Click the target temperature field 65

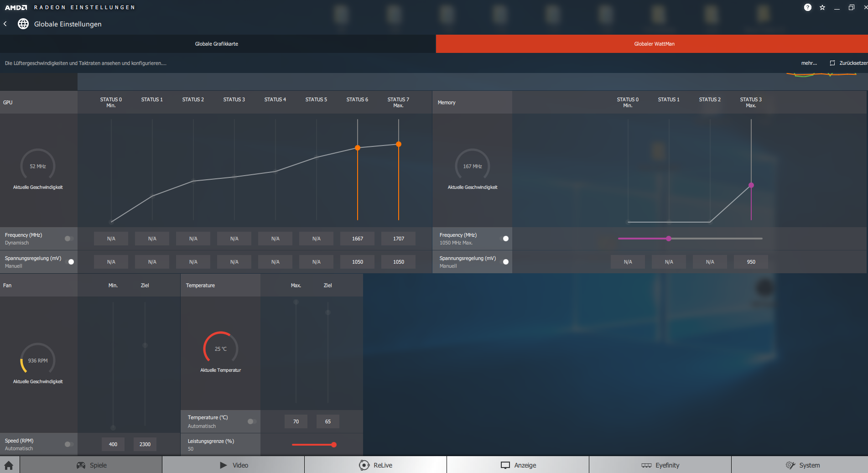[328, 421]
